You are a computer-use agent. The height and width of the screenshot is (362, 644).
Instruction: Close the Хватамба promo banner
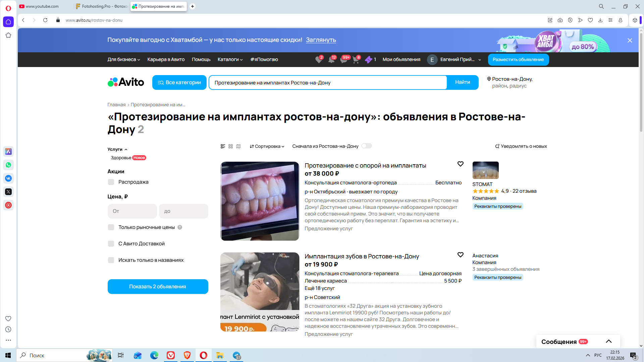coord(630,40)
